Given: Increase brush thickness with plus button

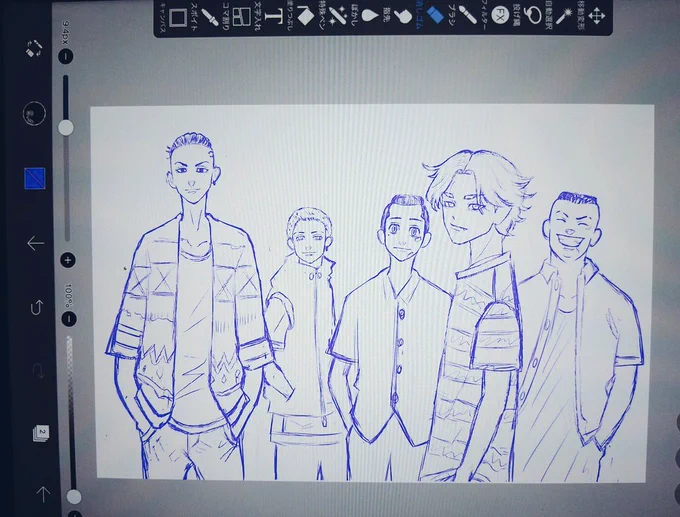Looking at the screenshot, I should pyautogui.click(x=68, y=260).
